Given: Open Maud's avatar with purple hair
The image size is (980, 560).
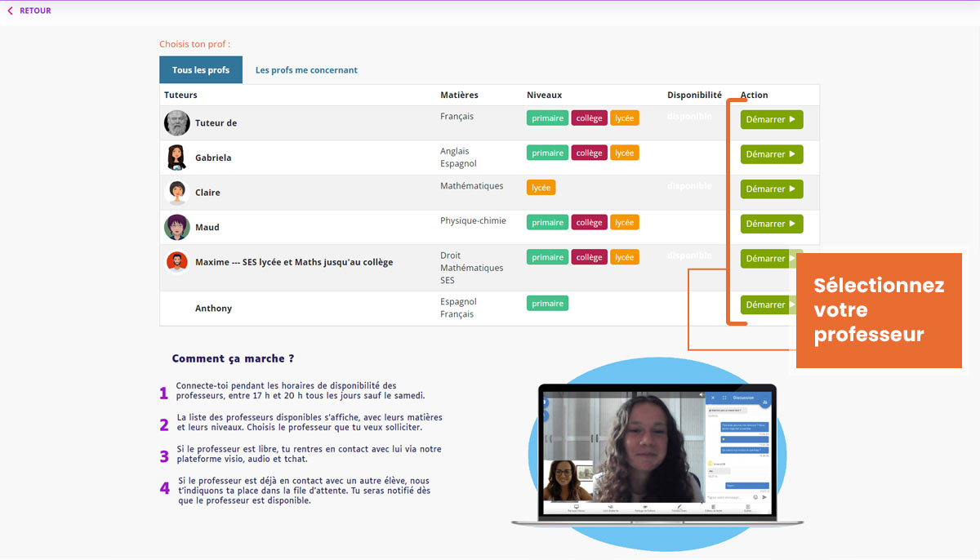Looking at the screenshot, I should (x=176, y=227).
